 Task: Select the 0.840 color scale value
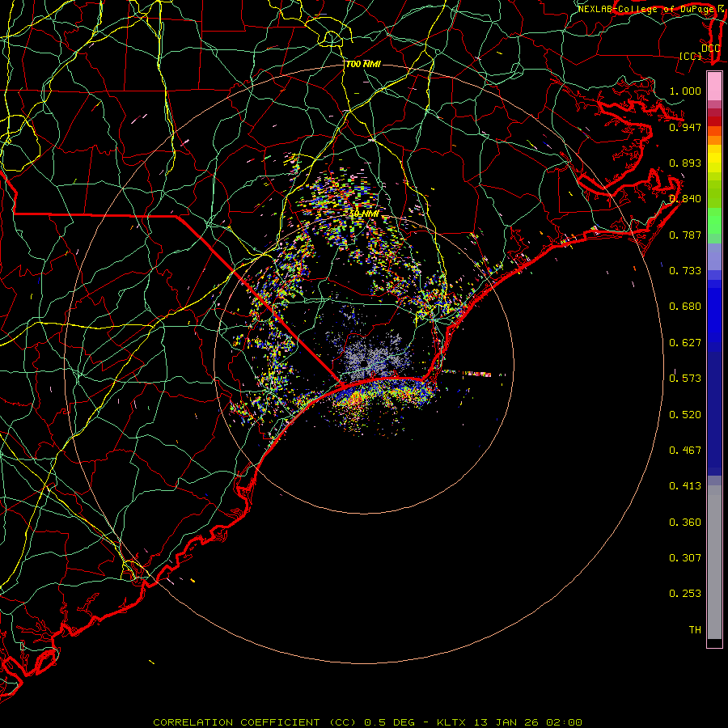click(685, 199)
